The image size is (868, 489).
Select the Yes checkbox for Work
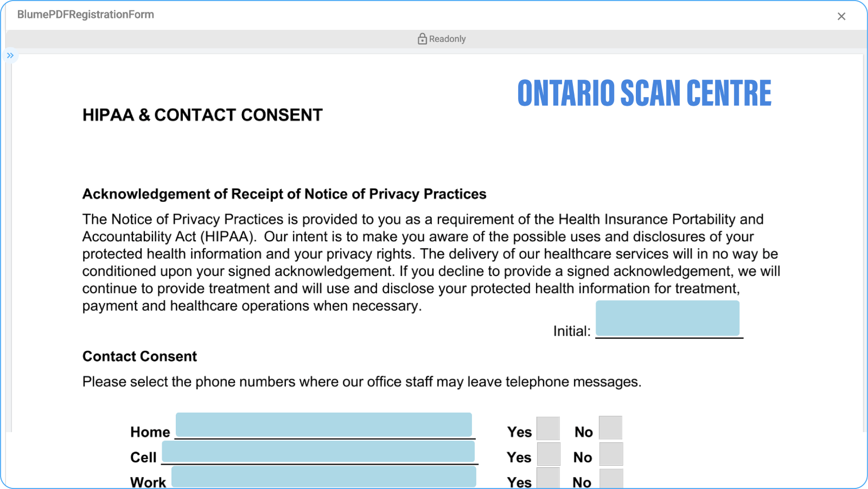(548, 478)
